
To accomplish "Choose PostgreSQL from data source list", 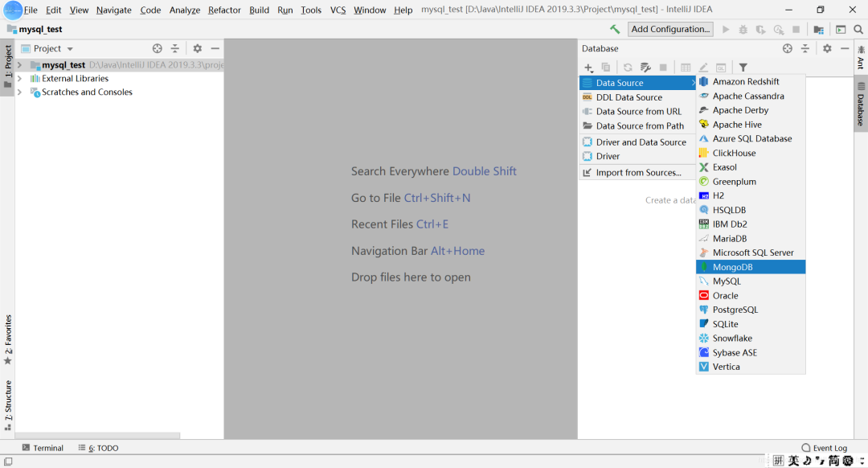I will 751,310.
